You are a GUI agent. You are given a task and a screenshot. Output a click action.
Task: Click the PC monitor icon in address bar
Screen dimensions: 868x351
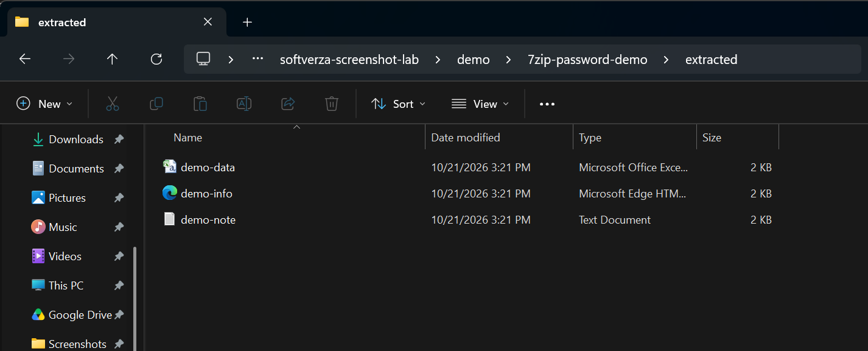[x=203, y=59]
